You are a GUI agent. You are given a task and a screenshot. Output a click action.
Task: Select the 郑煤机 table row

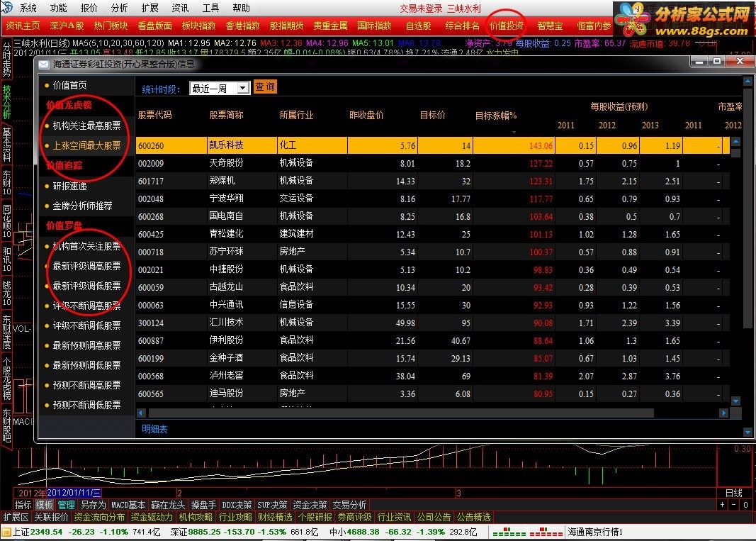pos(432,181)
